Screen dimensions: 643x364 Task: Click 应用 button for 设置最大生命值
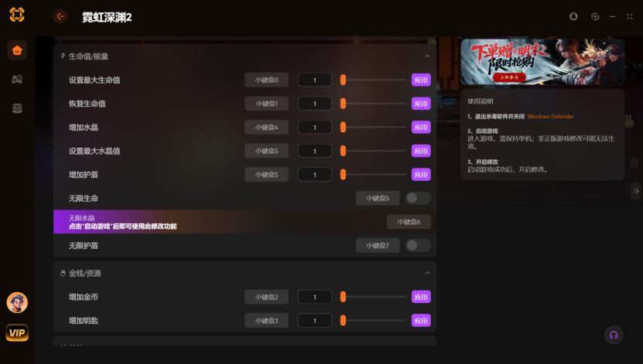[421, 80]
